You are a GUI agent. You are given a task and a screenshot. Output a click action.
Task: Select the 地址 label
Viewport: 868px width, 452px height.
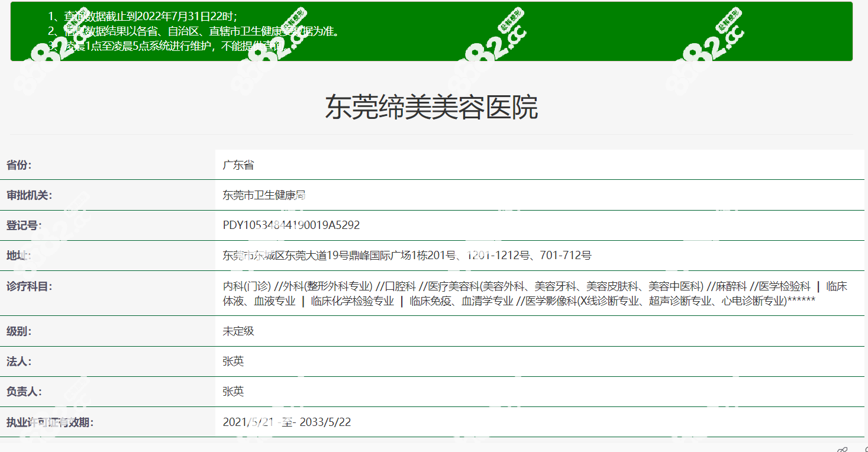(19, 256)
